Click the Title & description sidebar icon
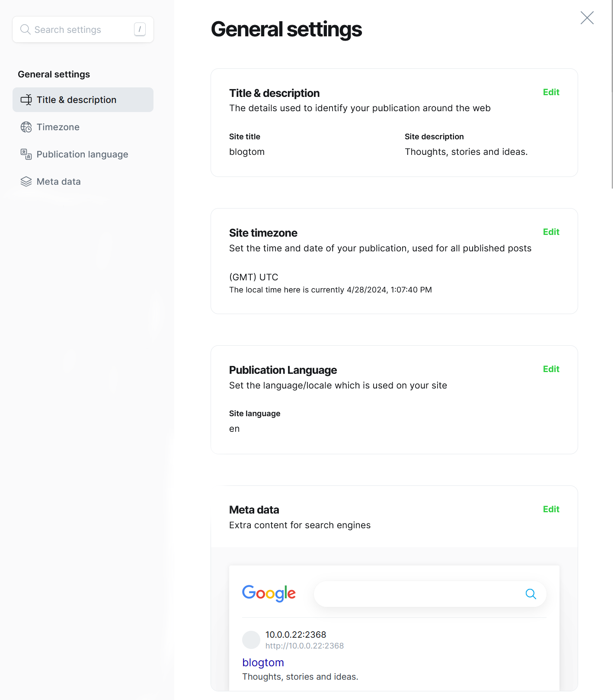Screen dimensions: 614x700 tap(26, 100)
